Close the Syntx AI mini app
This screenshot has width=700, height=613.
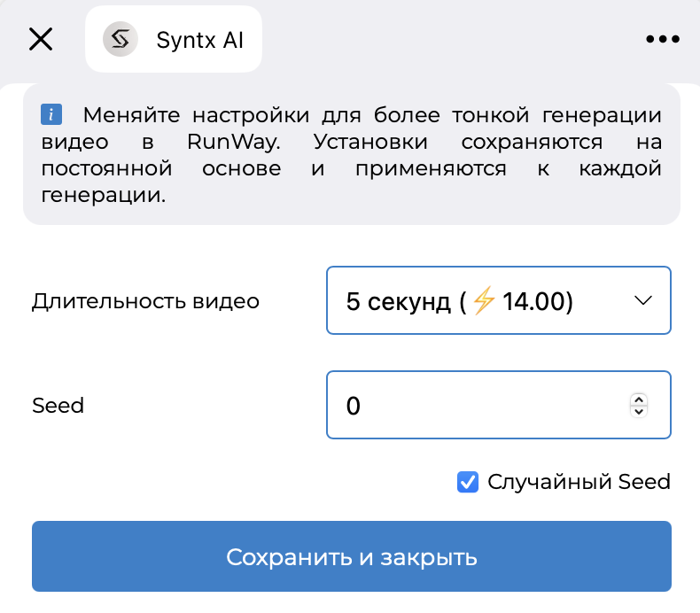pyautogui.click(x=41, y=39)
